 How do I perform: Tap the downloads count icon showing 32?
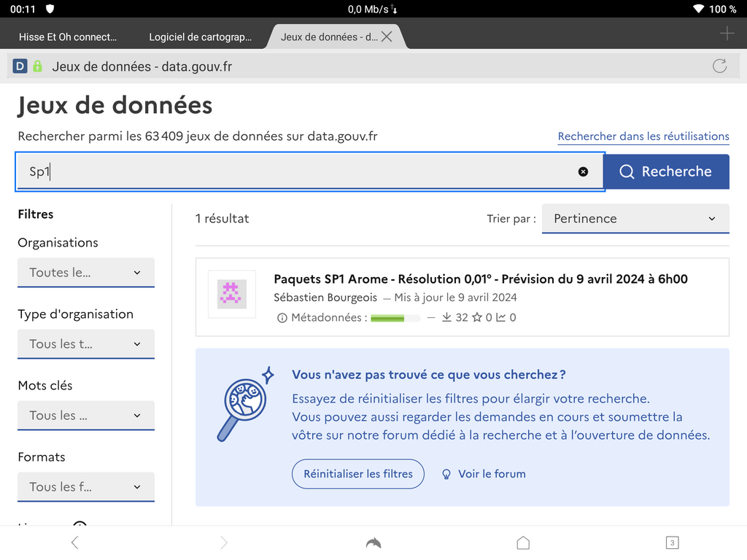[446, 317]
